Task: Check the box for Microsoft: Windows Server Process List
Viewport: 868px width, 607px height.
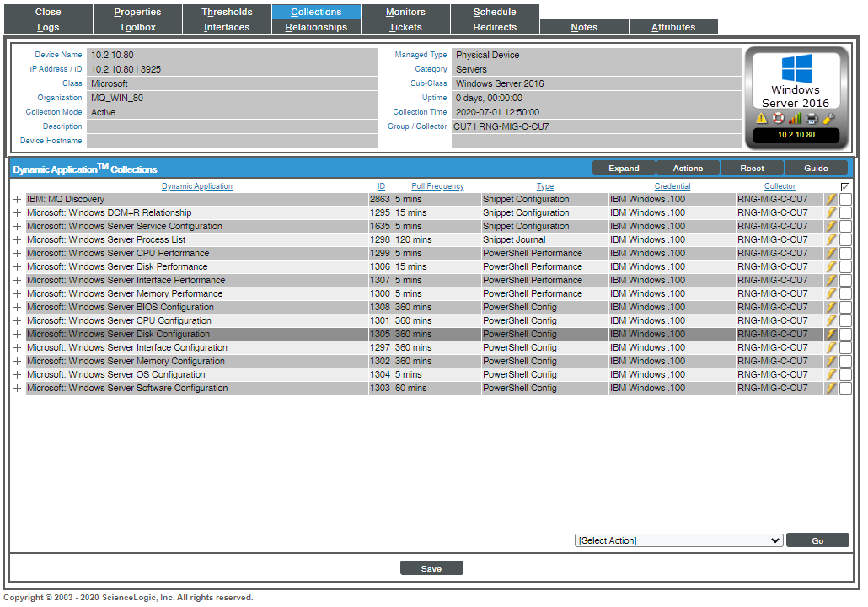Action: coord(846,239)
